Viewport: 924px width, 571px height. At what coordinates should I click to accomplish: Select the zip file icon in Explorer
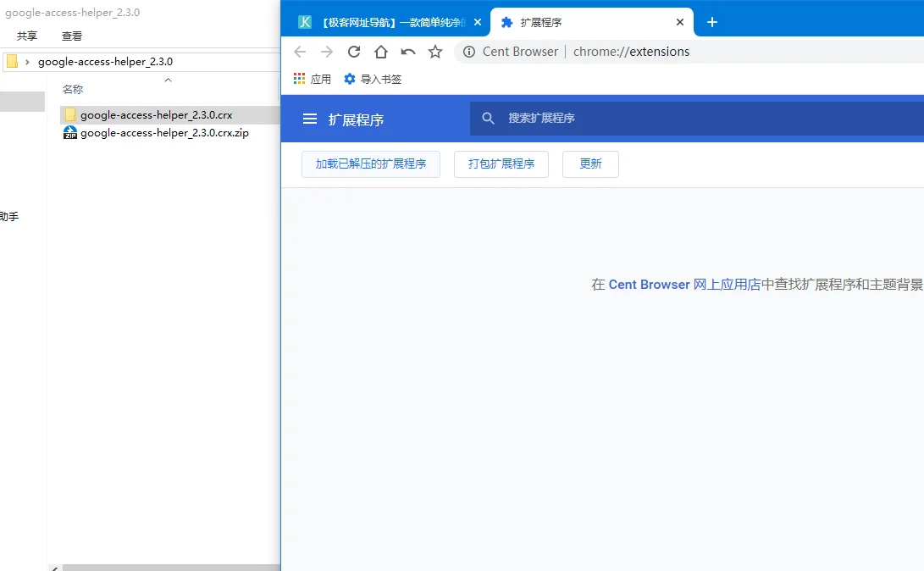70,133
